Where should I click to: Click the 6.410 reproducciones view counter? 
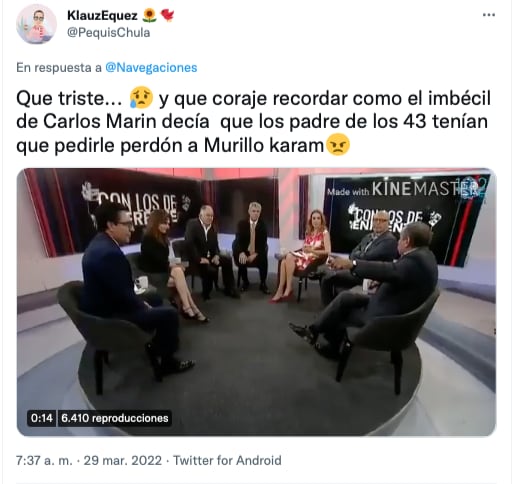coord(114,418)
